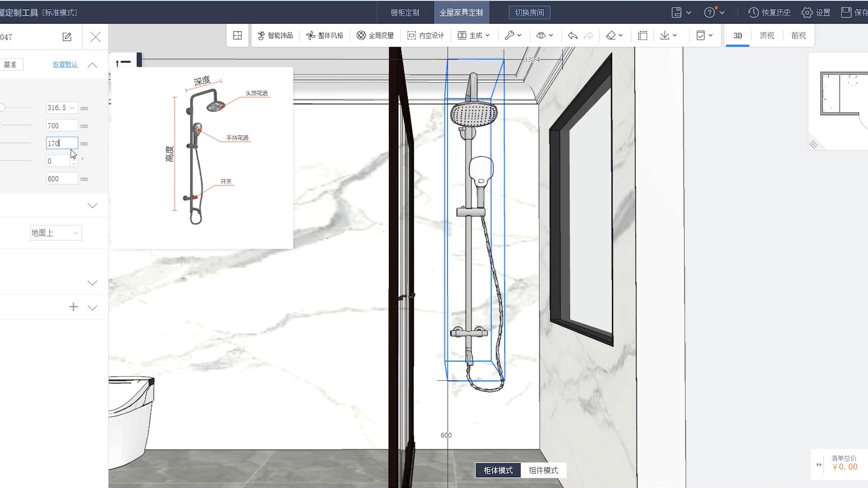Click the rotation angle 0 field
The height and width of the screenshot is (488, 868).
tap(58, 161)
